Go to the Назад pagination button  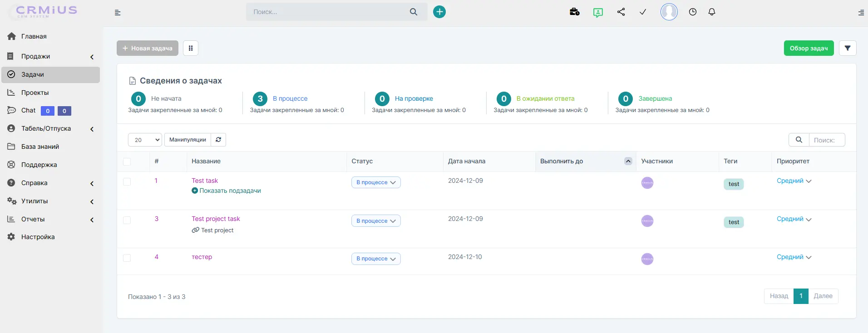pyautogui.click(x=779, y=296)
